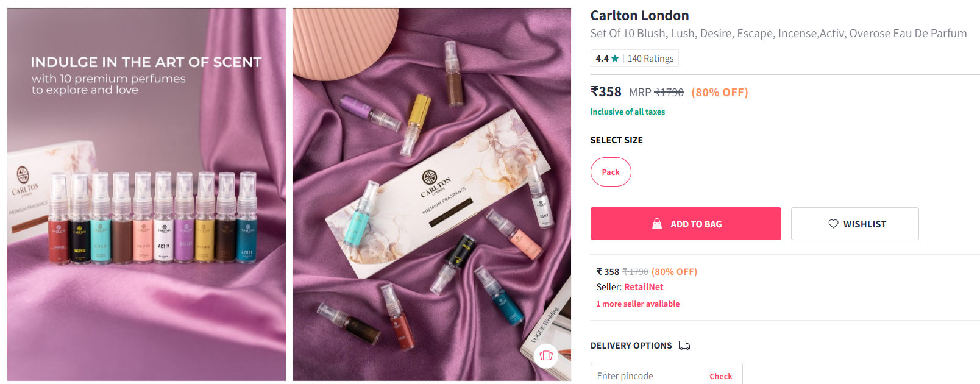Open the Carlton London brand title
The width and height of the screenshot is (980, 384).
pos(639,16)
